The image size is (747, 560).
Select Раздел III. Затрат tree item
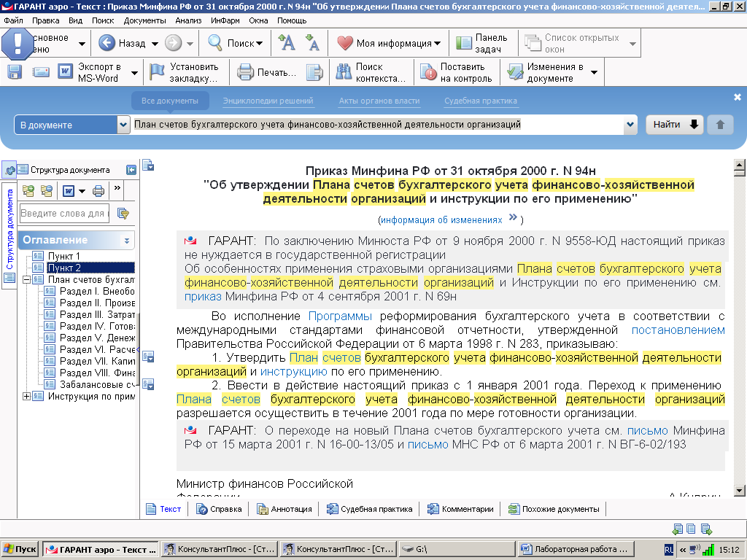(x=97, y=314)
